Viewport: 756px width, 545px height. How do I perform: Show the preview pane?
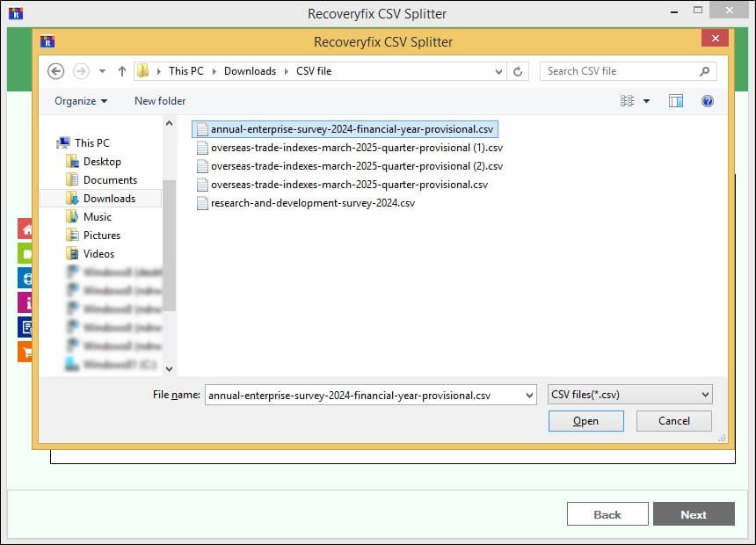click(675, 101)
